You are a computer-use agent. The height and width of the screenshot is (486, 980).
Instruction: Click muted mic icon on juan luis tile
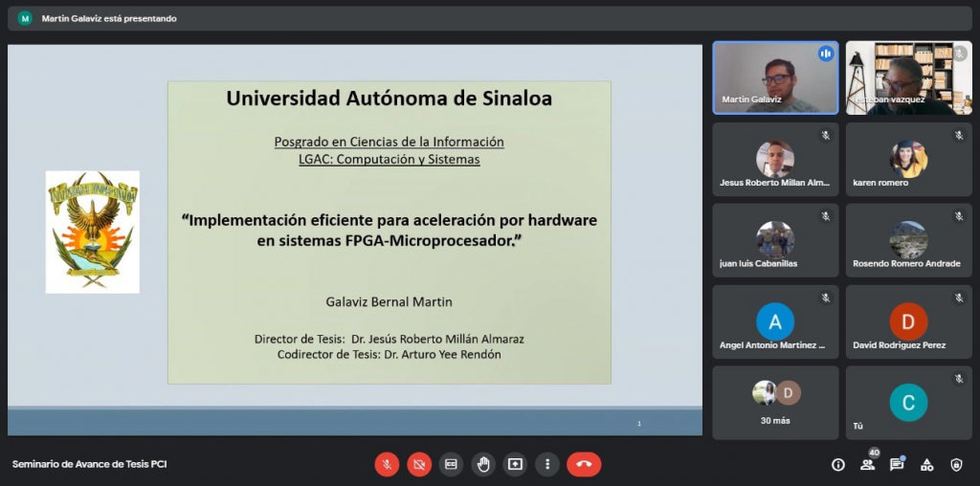[826, 216]
